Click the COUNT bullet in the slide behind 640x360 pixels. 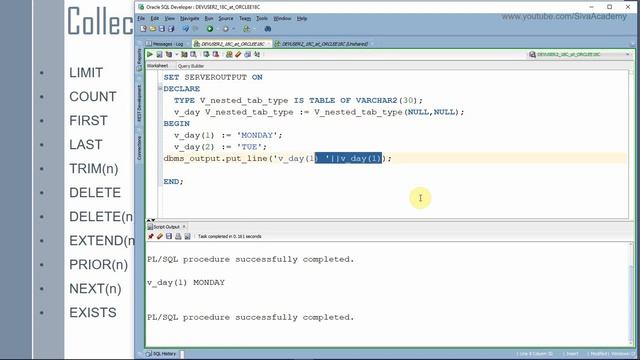(x=93, y=97)
